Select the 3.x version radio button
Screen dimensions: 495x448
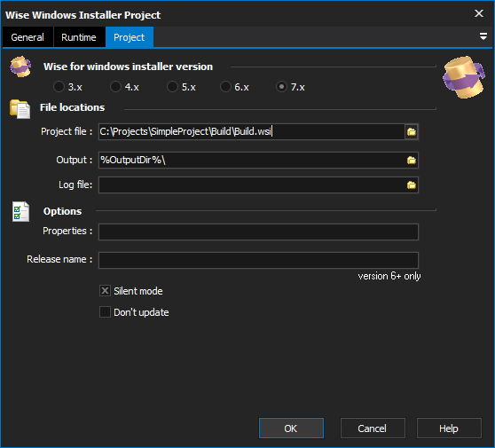(59, 87)
